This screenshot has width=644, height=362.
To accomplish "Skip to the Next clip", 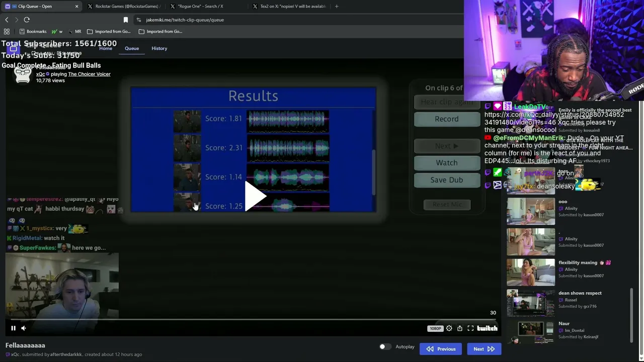I will [484, 349].
